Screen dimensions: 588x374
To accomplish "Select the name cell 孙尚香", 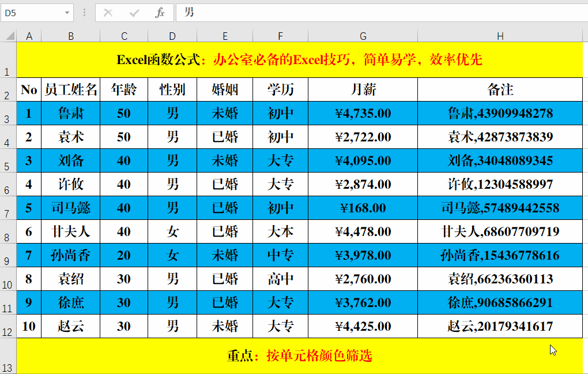I will pos(71,255).
